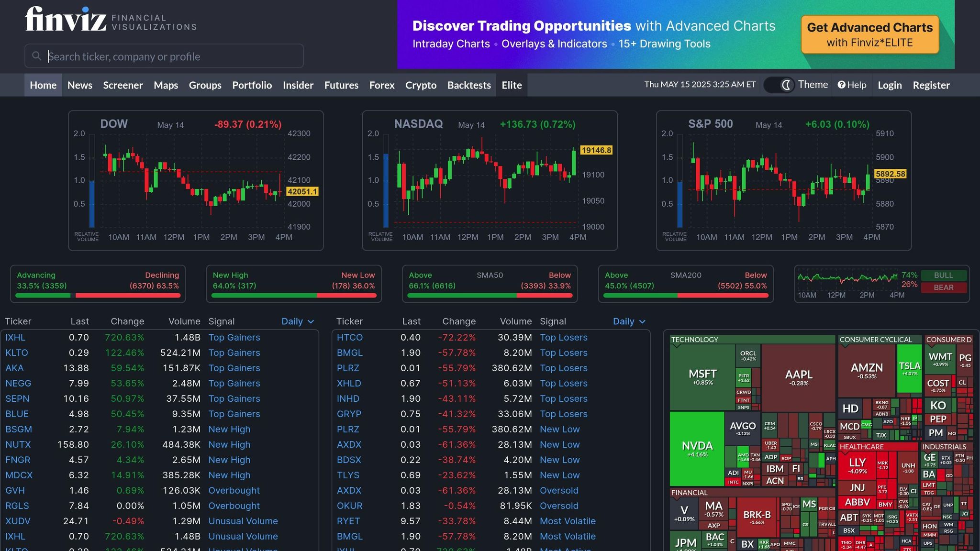Click the BULL indicator label

coord(944,275)
